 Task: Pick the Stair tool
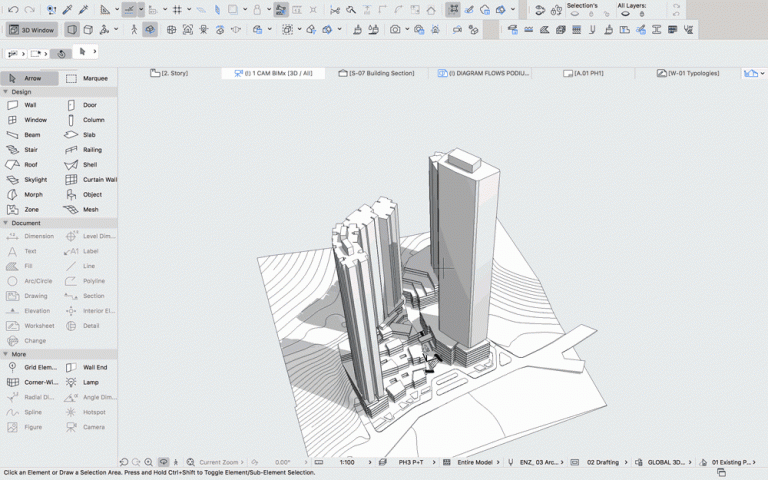[29, 150]
